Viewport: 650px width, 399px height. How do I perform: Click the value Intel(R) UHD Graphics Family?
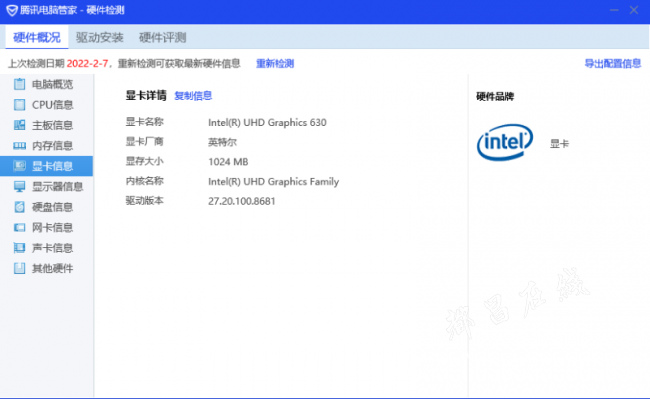click(x=274, y=181)
